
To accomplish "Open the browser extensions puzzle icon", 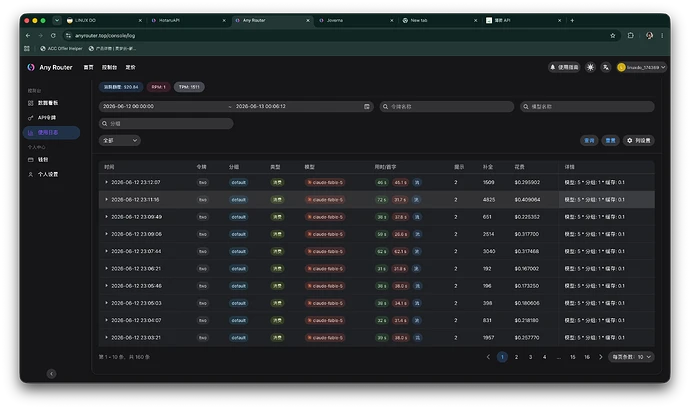I will 631,36.
